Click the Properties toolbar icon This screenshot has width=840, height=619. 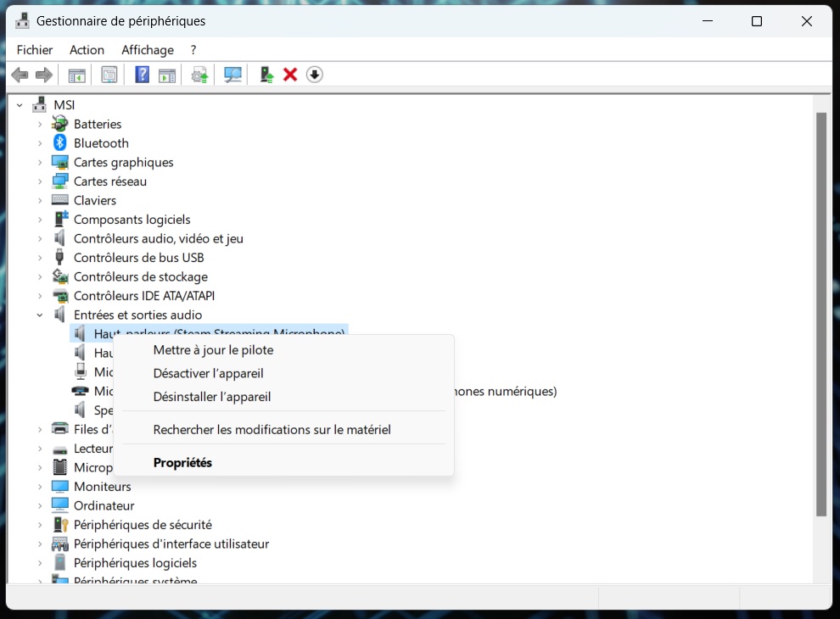point(109,75)
